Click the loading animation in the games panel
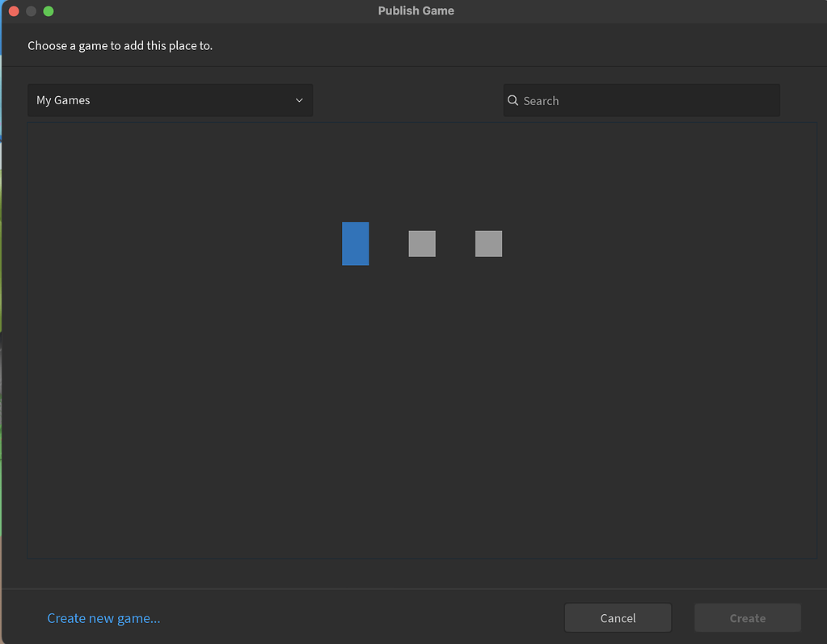Viewport: 827px width, 644px height. tap(421, 243)
